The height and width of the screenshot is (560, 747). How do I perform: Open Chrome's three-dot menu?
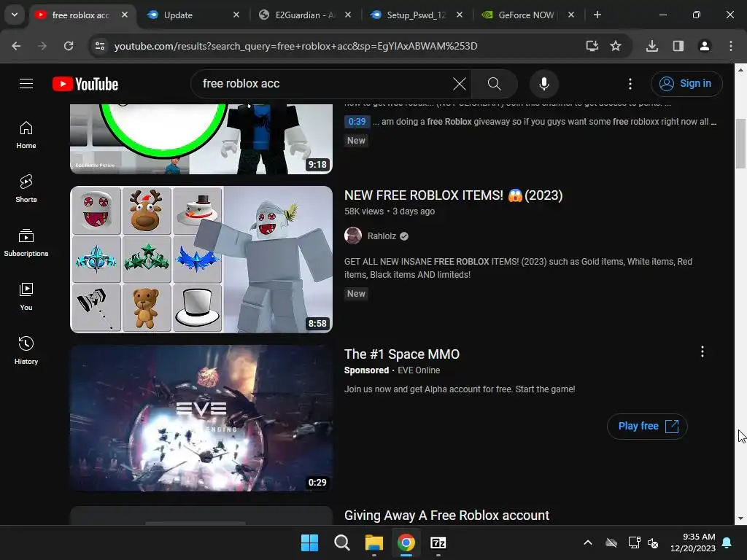730,46
